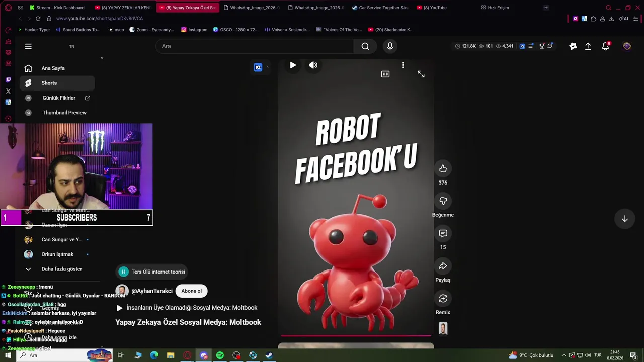Open Ters Ölü internet teorisi chip
The width and height of the screenshot is (644, 362).
[152, 272]
